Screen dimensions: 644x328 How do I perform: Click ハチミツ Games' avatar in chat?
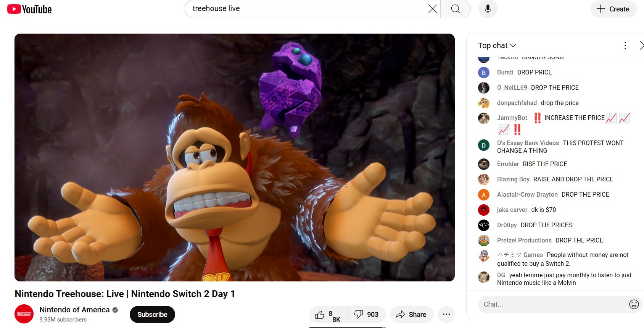tap(484, 256)
